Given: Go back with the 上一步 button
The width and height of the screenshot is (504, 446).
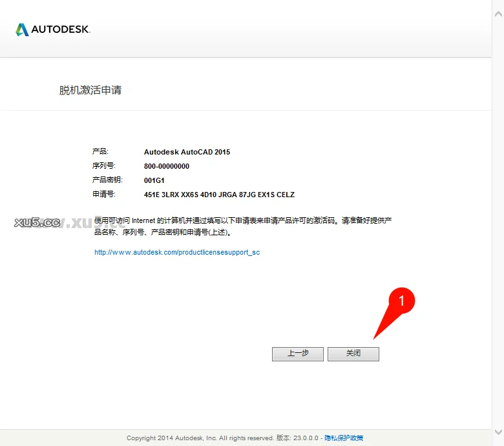Looking at the screenshot, I should tap(297, 354).
